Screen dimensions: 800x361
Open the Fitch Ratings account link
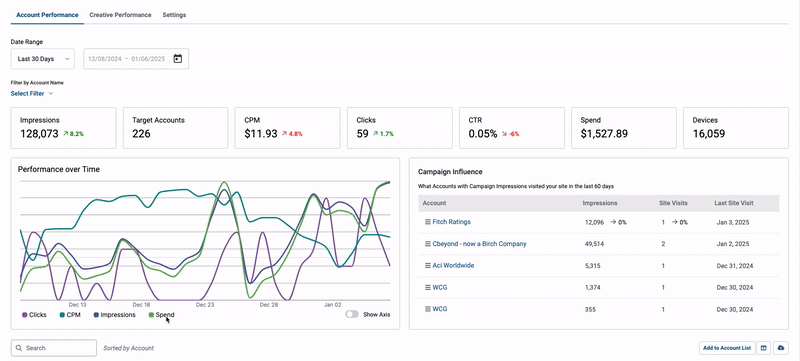[x=452, y=222]
